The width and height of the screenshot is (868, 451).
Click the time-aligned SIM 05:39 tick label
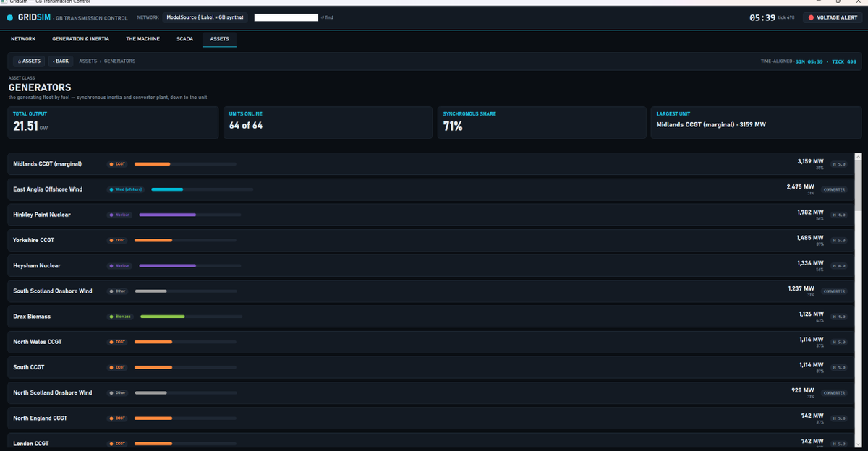pyautogui.click(x=825, y=61)
